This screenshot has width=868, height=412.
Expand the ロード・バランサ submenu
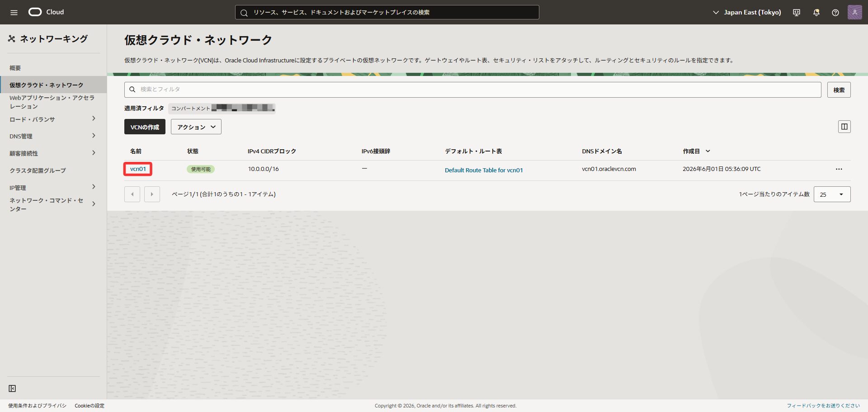pos(94,118)
